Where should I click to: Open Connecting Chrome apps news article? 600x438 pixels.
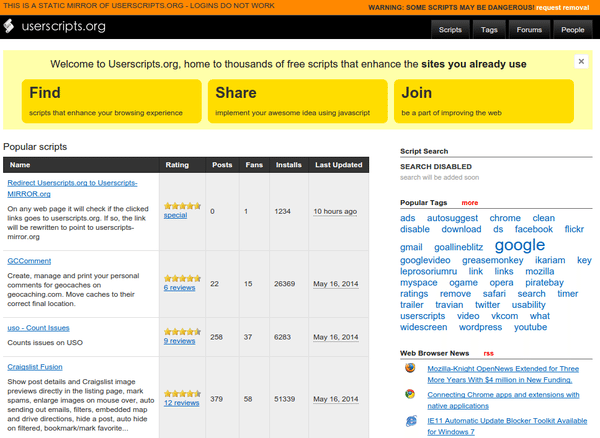point(503,400)
